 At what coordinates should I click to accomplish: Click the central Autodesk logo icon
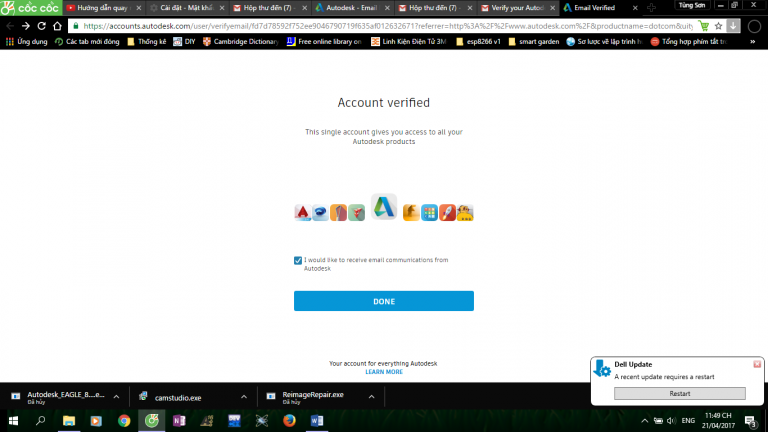(x=384, y=207)
